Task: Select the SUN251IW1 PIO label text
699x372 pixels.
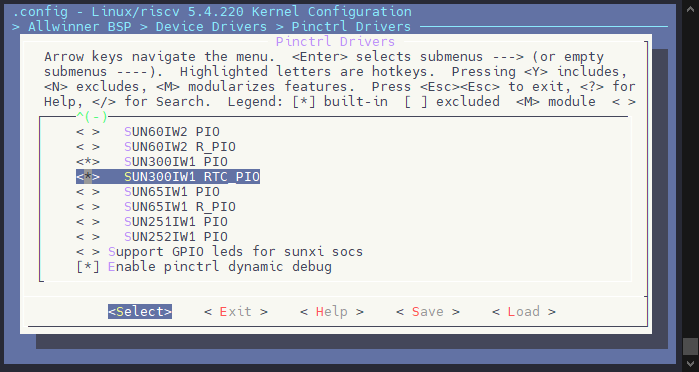Action: coord(176,222)
